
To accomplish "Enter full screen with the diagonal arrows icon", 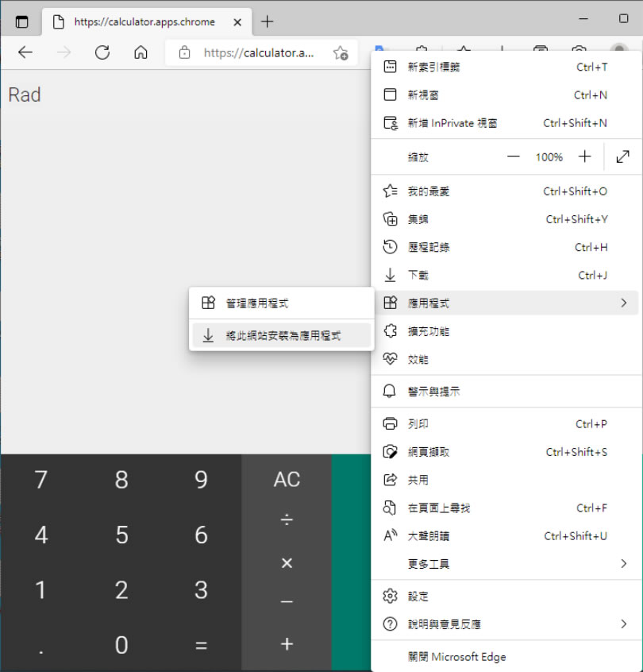I will [x=622, y=156].
